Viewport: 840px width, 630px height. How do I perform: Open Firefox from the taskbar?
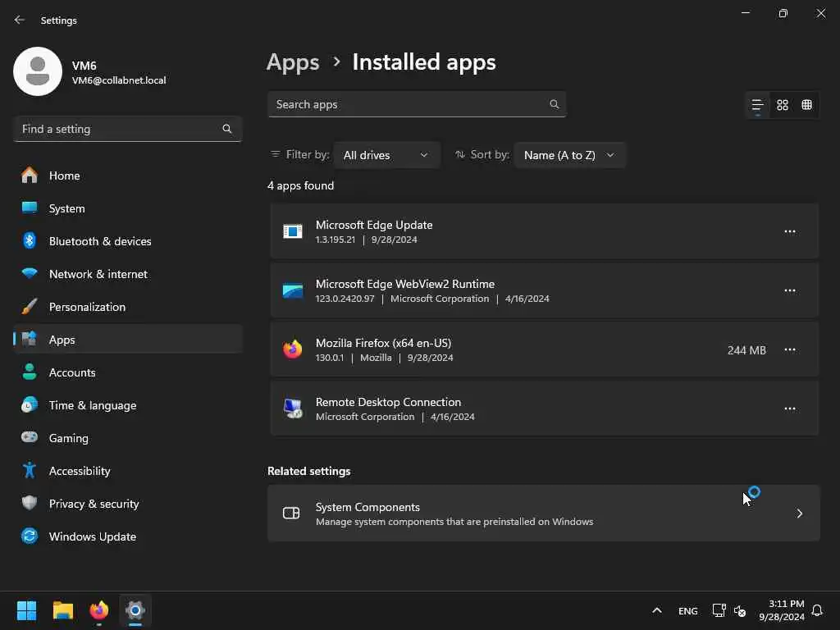[99, 610]
